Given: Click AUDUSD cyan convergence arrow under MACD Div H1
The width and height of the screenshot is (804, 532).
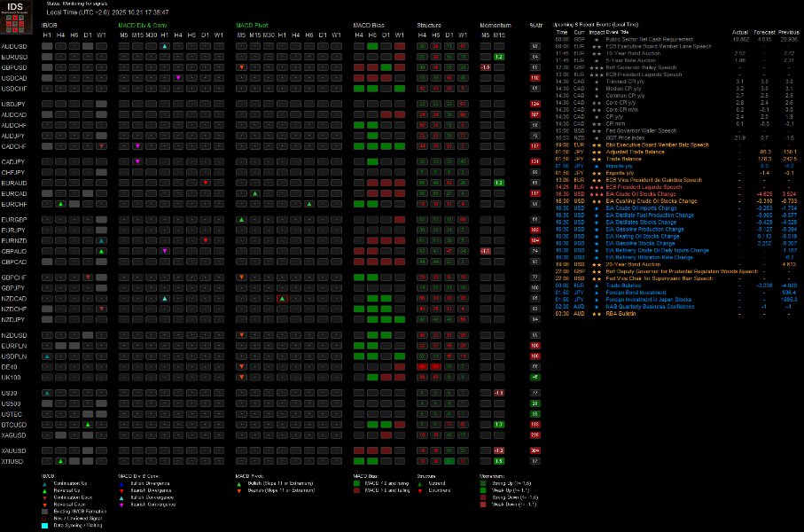Looking at the screenshot, I should pyautogui.click(x=165, y=46).
